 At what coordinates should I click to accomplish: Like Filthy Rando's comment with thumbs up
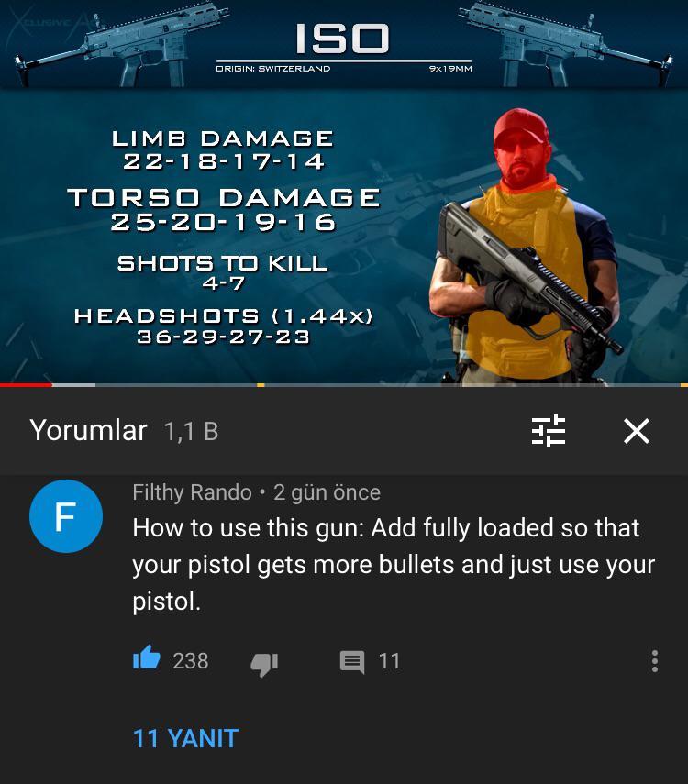147,658
